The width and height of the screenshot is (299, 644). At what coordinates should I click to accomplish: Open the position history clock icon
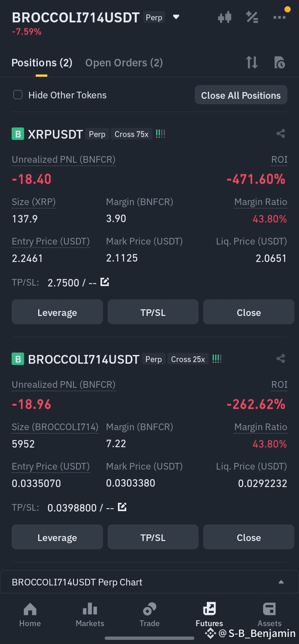[x=279, y=63]
